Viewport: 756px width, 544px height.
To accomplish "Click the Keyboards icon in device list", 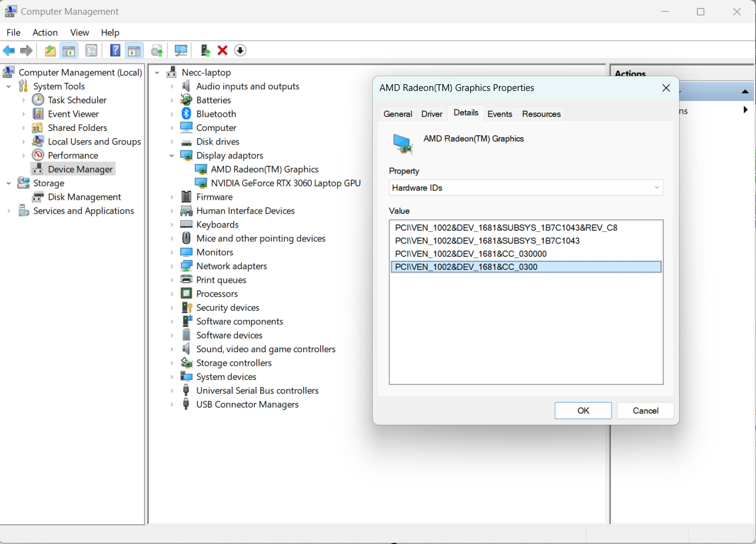I will coord(186,224).
